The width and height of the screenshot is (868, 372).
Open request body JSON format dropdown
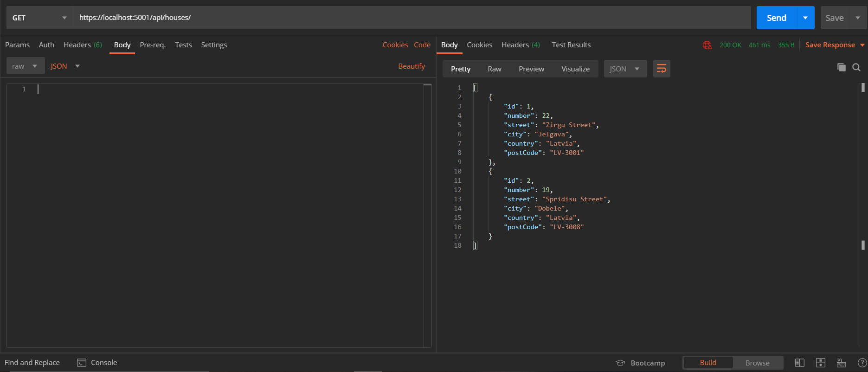65,66
